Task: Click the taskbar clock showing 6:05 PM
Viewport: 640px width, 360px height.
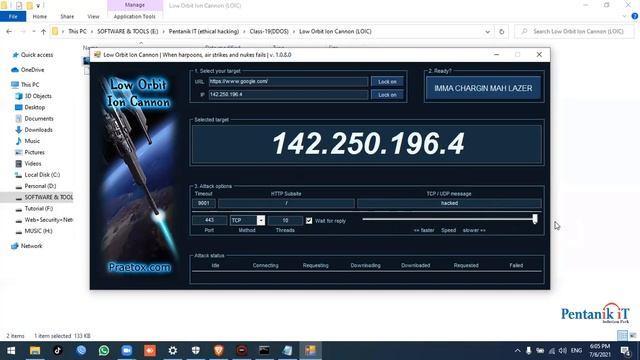Action: tap(600, 351)
